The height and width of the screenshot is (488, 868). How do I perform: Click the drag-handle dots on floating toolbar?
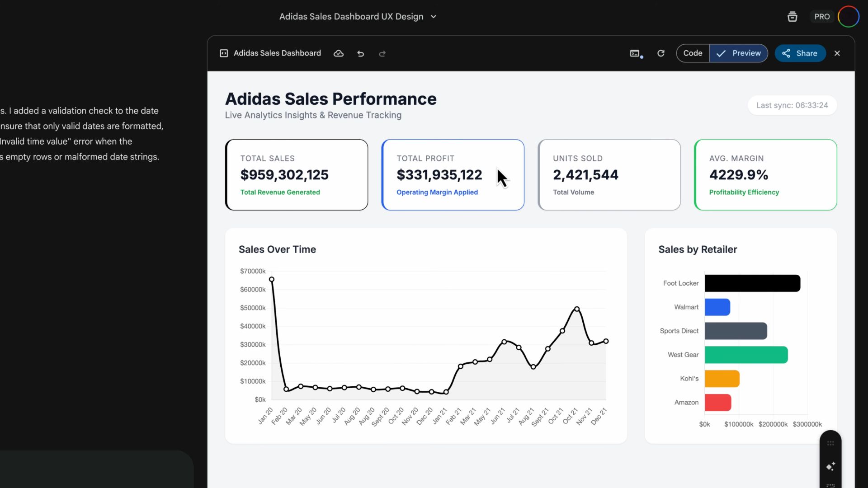tap(830, 443)
